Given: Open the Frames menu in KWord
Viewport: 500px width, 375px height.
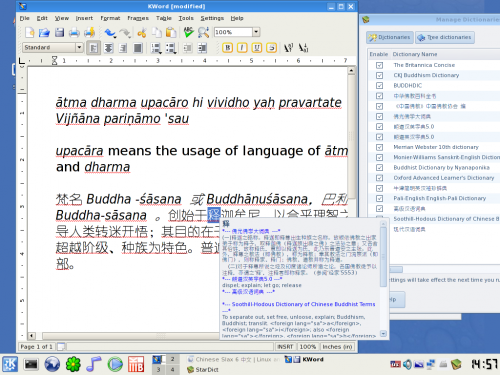Looking at the screenshot, I should click(138, 18).
